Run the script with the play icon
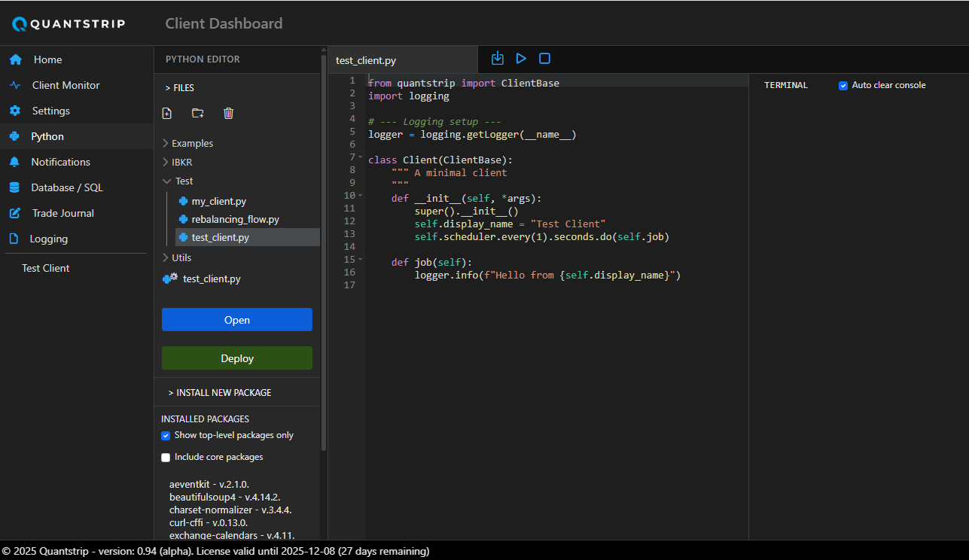 coord(521,58)
